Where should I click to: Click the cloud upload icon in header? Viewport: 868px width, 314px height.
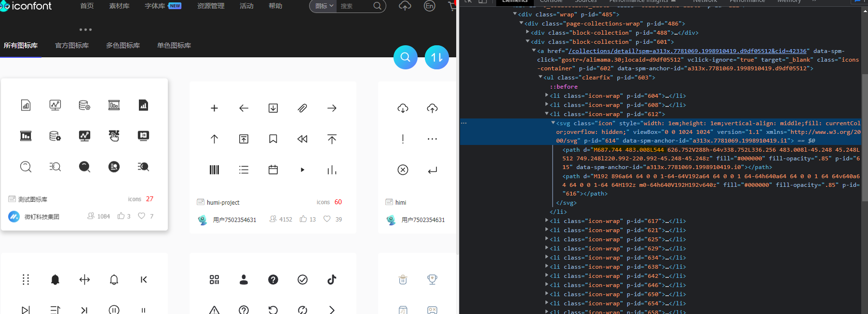(x=405, y=6)
